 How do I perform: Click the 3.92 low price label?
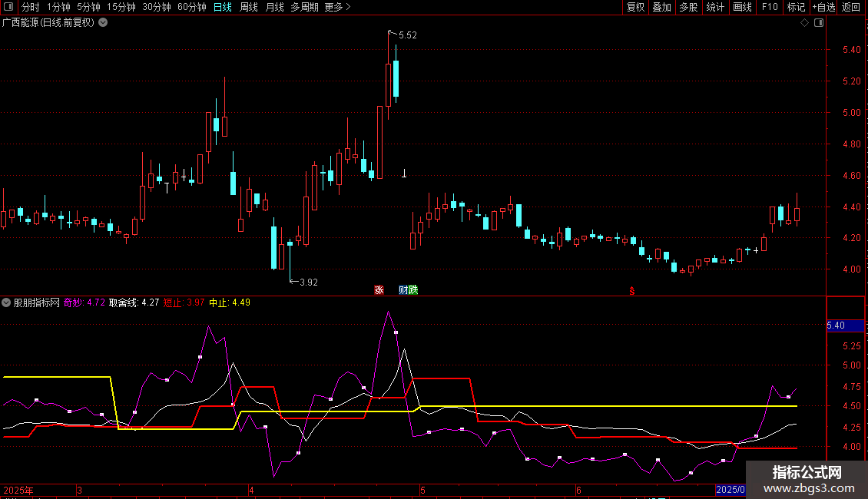308,283
